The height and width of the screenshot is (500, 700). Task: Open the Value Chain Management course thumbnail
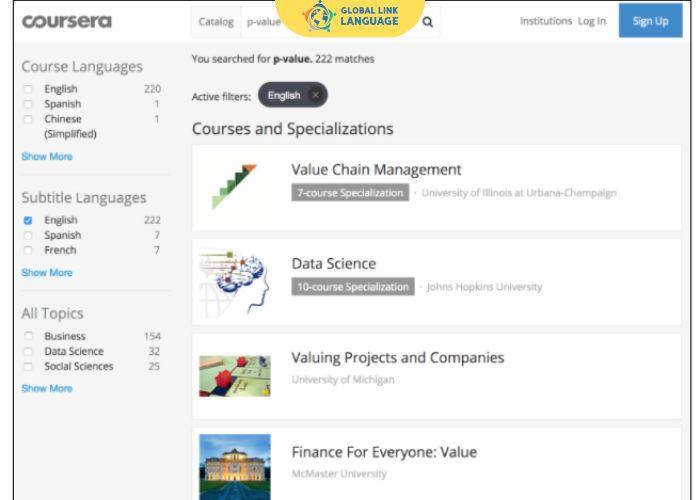click(234, 186)
